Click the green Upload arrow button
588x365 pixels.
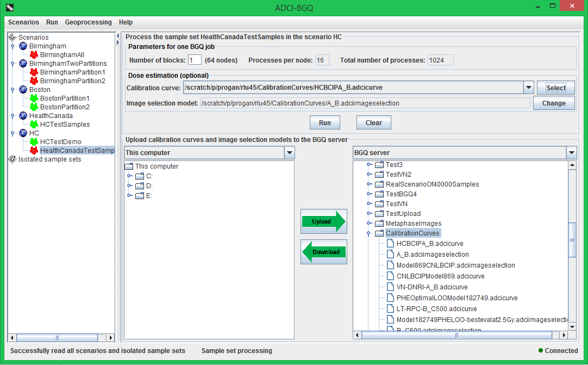pyautogui.click(x=324, y=221)
